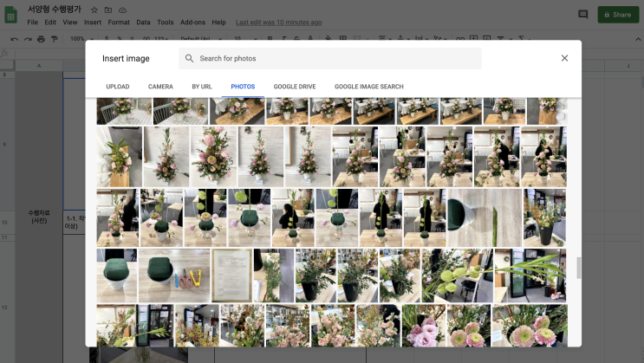Select close-up photo of green pompom flower stems
This screenshot has height=363, width=644.
point(457,275)
